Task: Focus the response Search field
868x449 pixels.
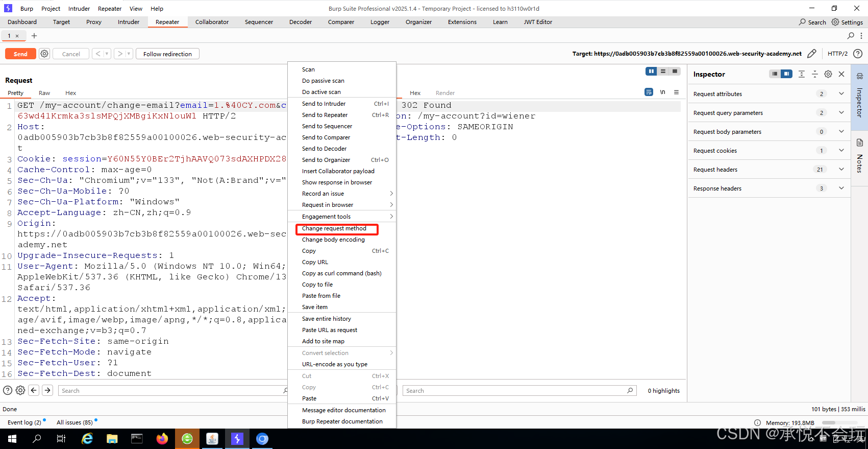Action: [519, 390]
